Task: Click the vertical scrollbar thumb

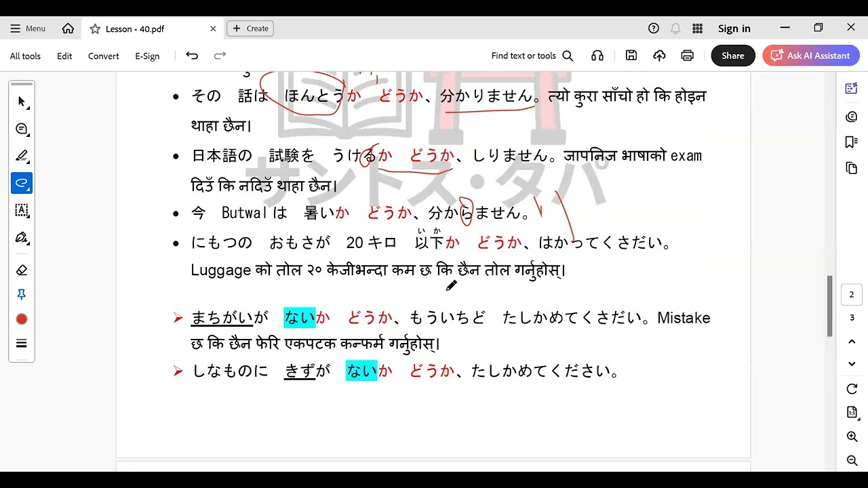Action: pyautogui.click(x=829, y=306)
